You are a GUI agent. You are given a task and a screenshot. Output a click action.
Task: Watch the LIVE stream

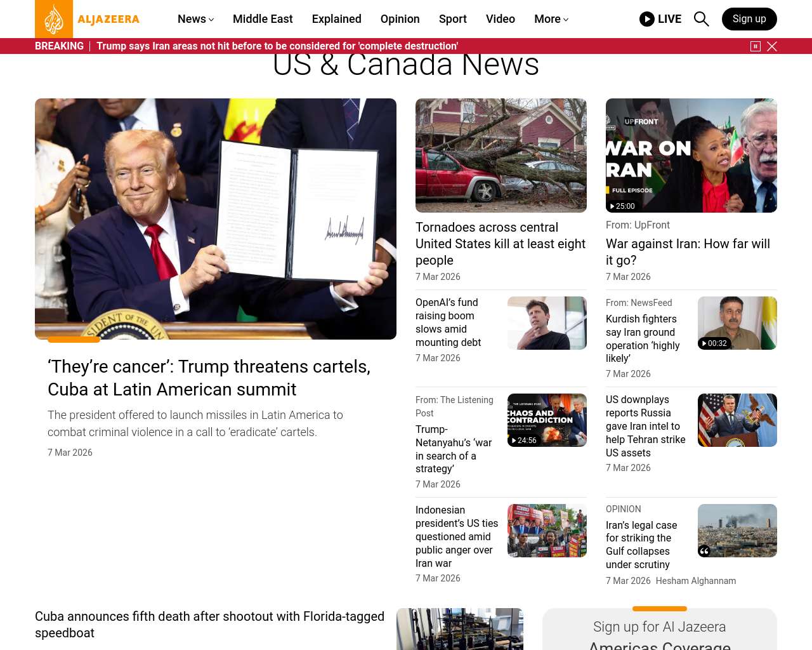tap(660, 19)
